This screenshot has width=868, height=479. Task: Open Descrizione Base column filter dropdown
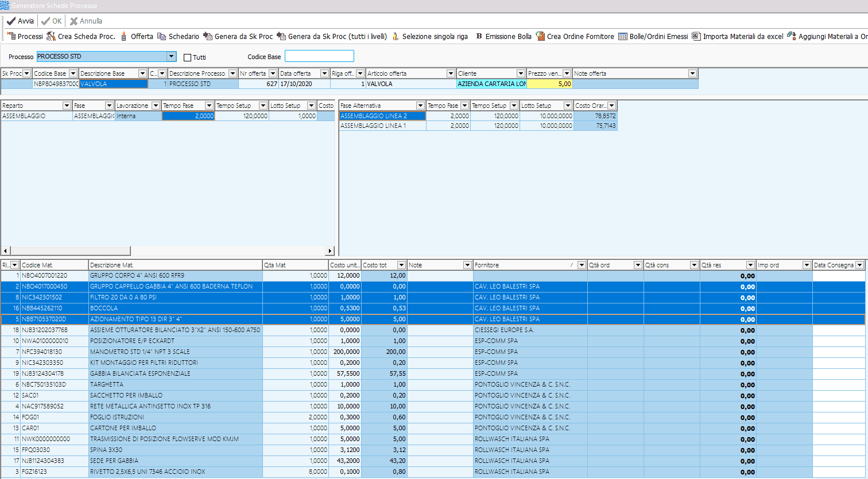coord(143,73)
